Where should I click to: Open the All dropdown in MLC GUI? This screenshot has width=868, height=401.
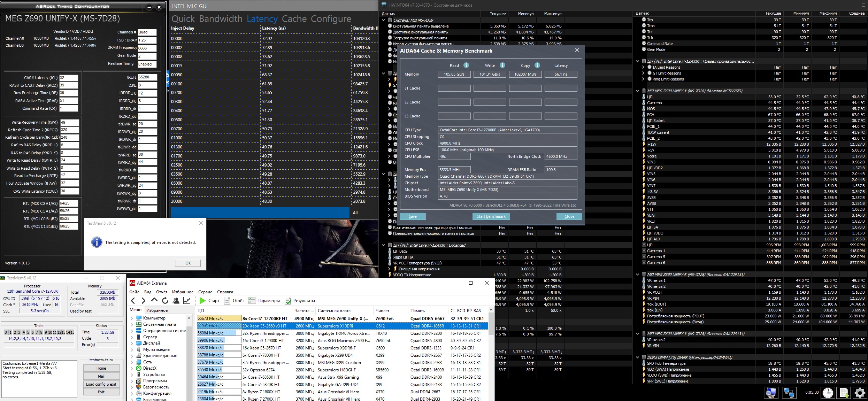364,213
